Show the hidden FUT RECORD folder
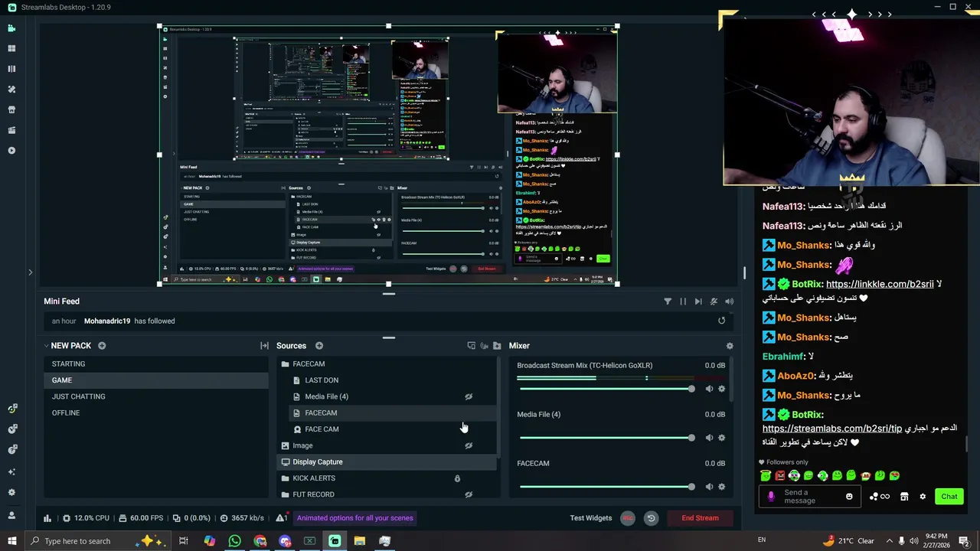This screenshot has width=980, height=551. click(469, 494)
